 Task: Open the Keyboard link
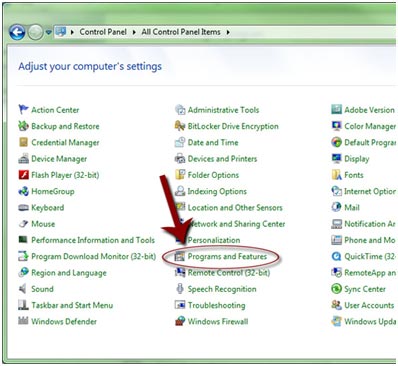point(48,208)
